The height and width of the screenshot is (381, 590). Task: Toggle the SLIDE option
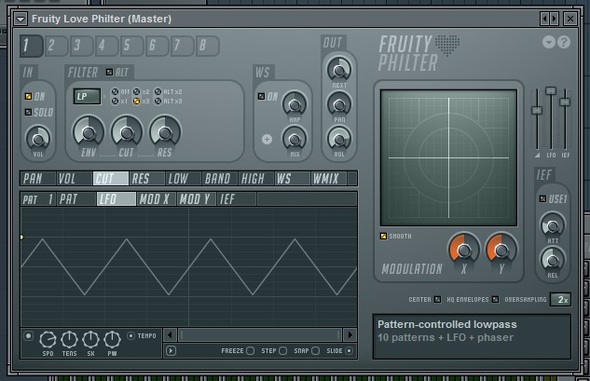[349, 351]
